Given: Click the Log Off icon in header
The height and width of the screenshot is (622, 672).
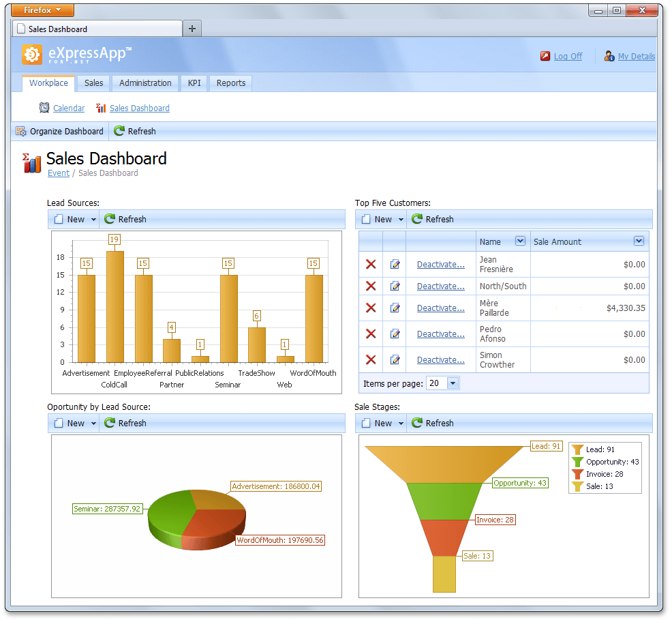Looking at the screenshot, I should click(x=545, y=57).
